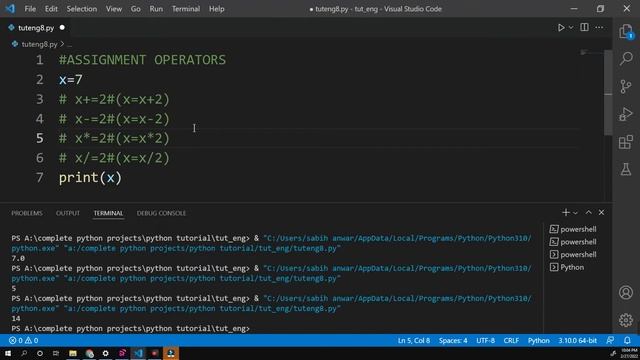Click line 2 code x=7
Image resolution: width=640 pixels, height=360 pixels.
71,80
